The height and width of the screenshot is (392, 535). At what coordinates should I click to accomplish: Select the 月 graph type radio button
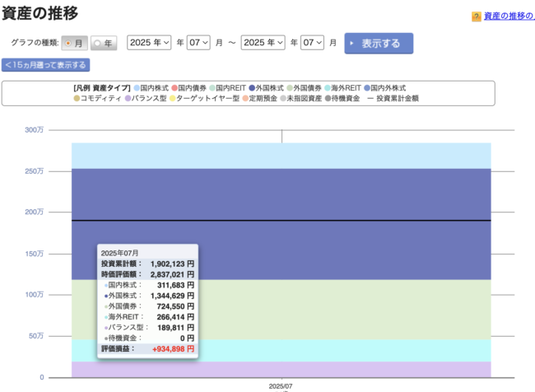68,43
